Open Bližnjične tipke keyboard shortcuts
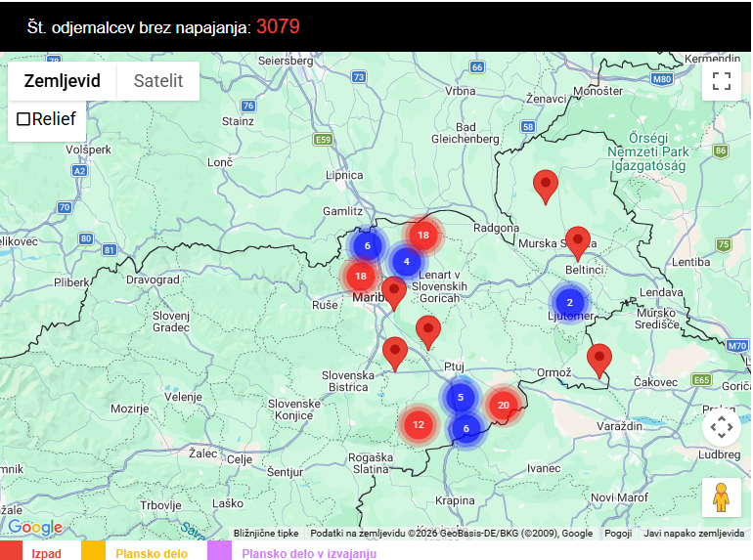The width and height of the screenshot is (753, 560). coord(266,534)
